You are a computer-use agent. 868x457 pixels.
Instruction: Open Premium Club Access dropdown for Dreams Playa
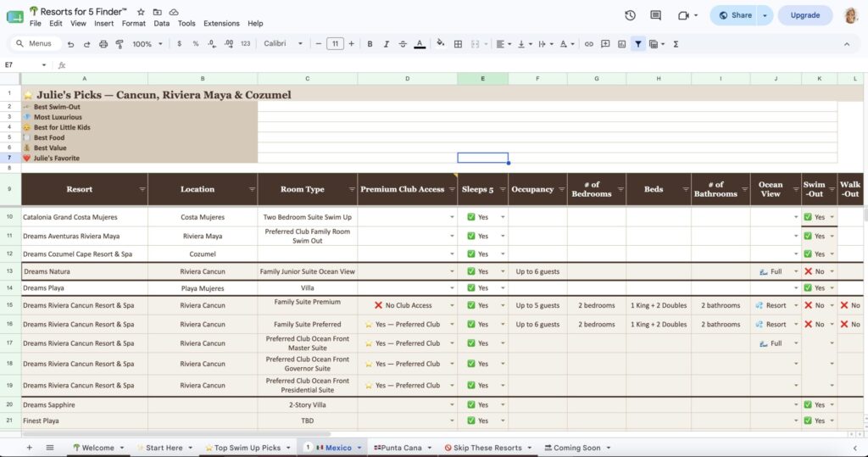452,288
